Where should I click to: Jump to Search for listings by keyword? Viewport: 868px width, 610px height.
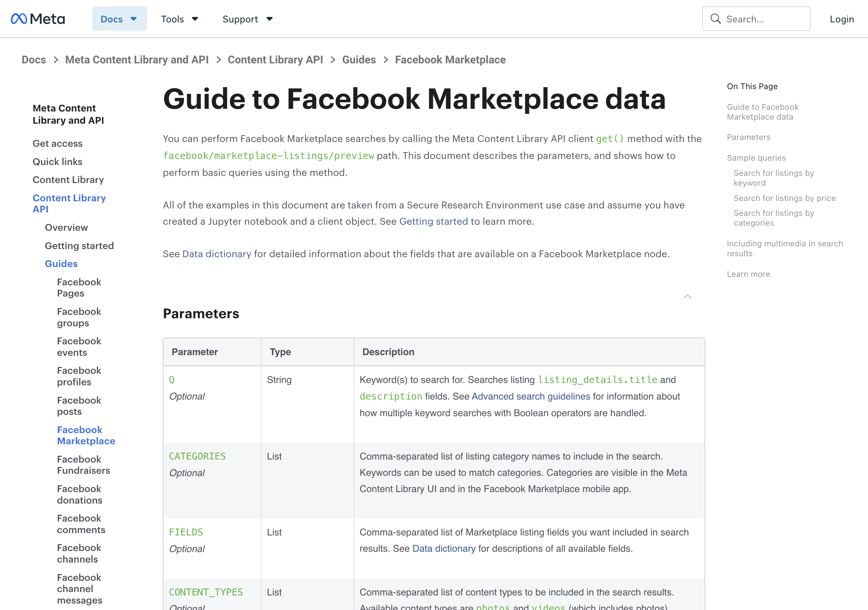tap(773, 178)
